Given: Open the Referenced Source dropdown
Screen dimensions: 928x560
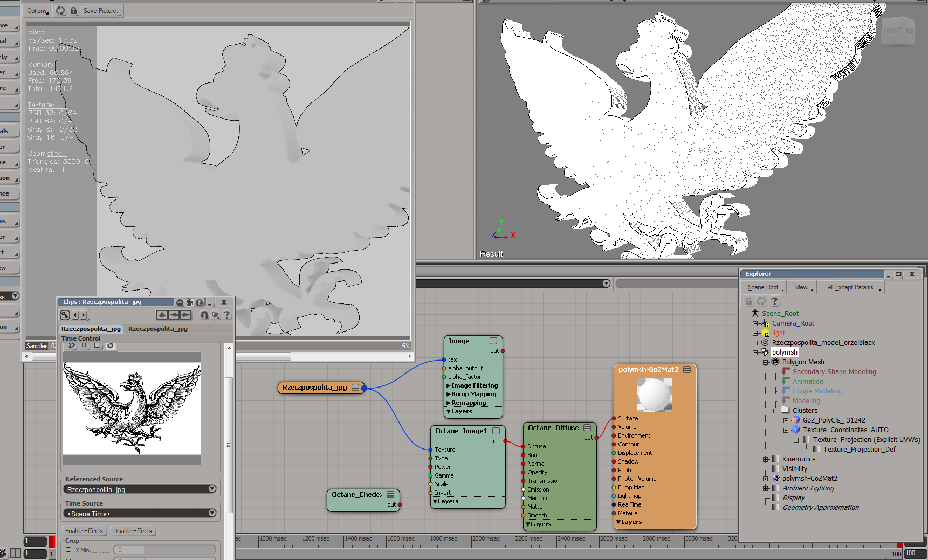Looking at the screenshot, I should [140, 489].
